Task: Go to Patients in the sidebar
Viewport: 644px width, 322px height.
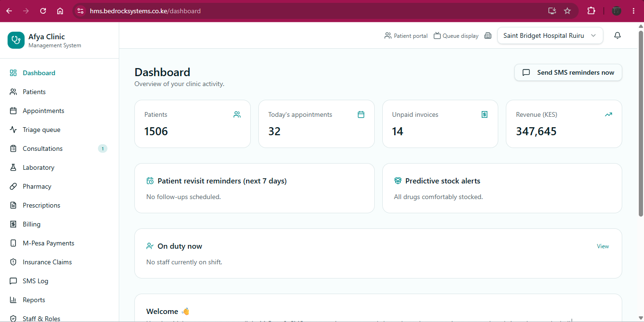Action: pyautogui.click(x=59, y=92)
